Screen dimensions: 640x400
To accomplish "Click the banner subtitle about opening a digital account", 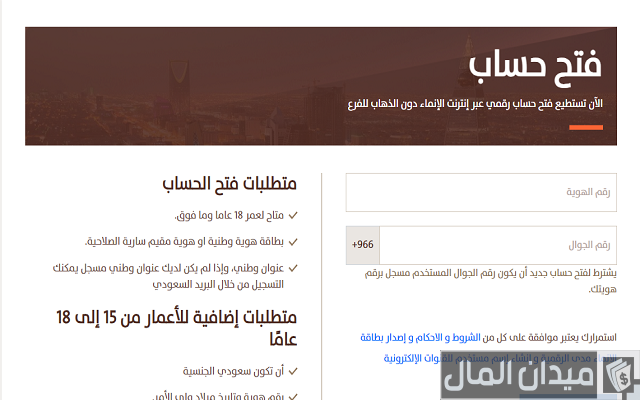I will pyautogui.click(x=475, y=104).
